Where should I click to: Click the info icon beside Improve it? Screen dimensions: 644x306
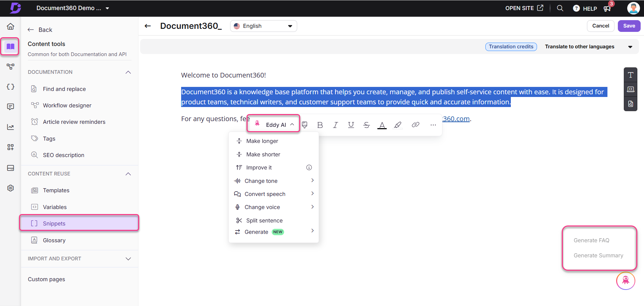click(x=309, y=167)
